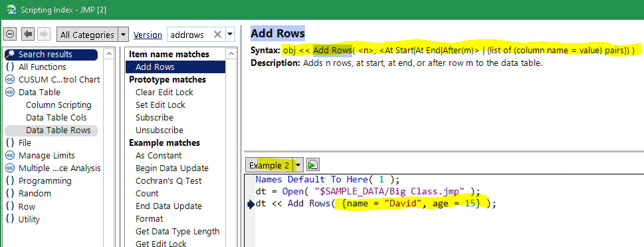Click the All Functions parentheses icon
644x247 pixels.
pos(10,67)
